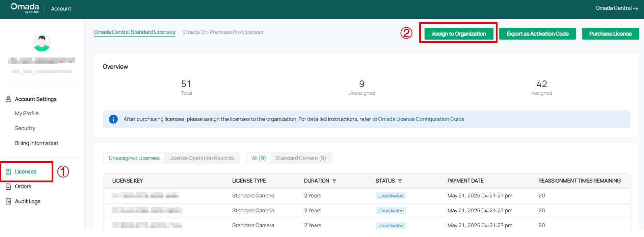Go to Omada Central link
The image size is (644, 237).
pos(617,8)
